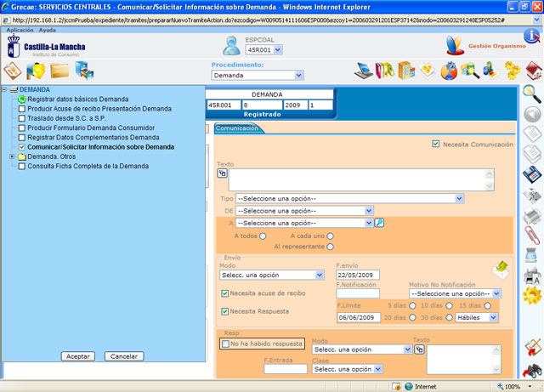Image resolution: width=544 pixels, height=392 pixels.
Task: Click the expand text icon beside Texto field
Action: coord(222,173)
